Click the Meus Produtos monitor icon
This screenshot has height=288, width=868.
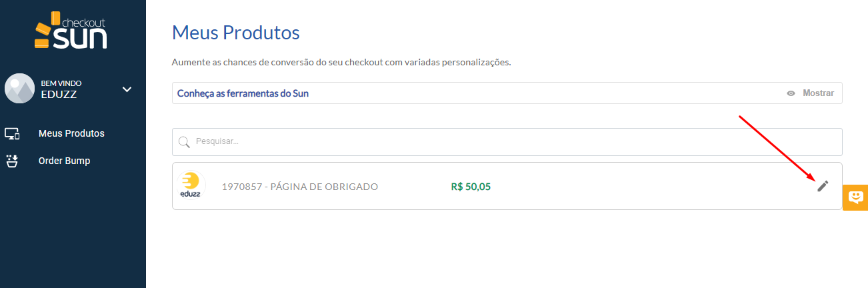pos(11,133)
